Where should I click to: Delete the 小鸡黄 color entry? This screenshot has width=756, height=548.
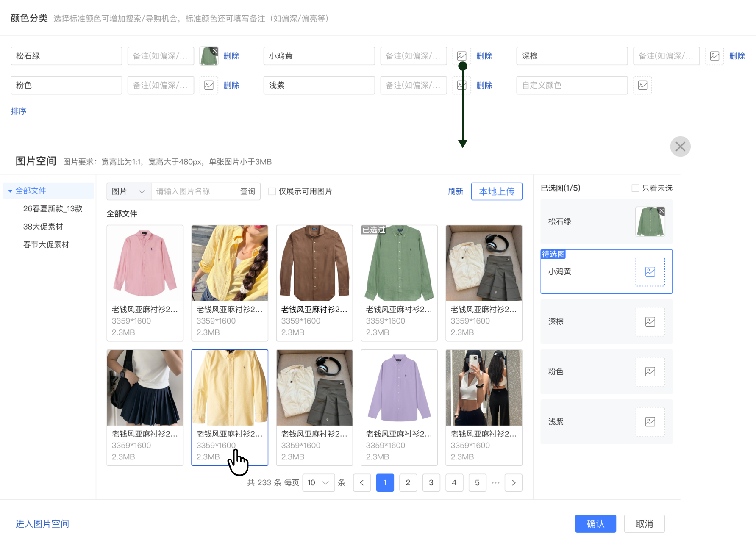[484, 56]
